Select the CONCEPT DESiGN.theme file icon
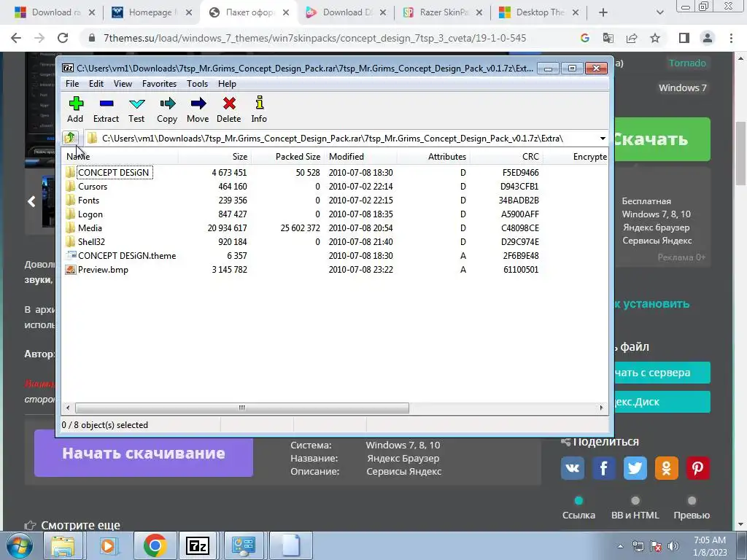747x560 pixels. point(71,256)
